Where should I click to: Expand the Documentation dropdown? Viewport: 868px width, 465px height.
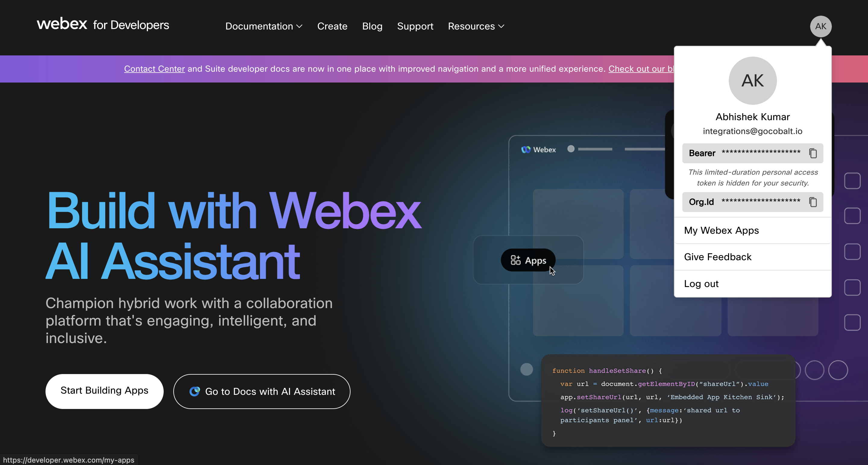click(264, 26)
